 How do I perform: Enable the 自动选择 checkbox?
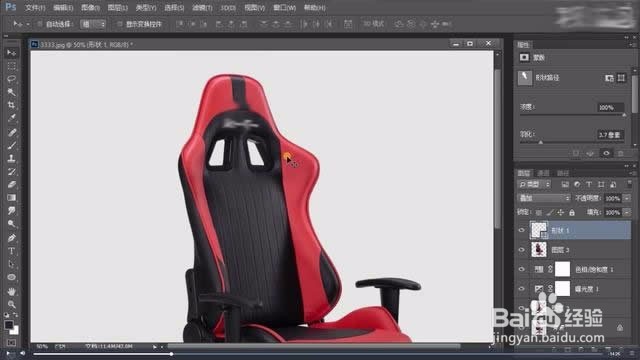click(40, 24)
